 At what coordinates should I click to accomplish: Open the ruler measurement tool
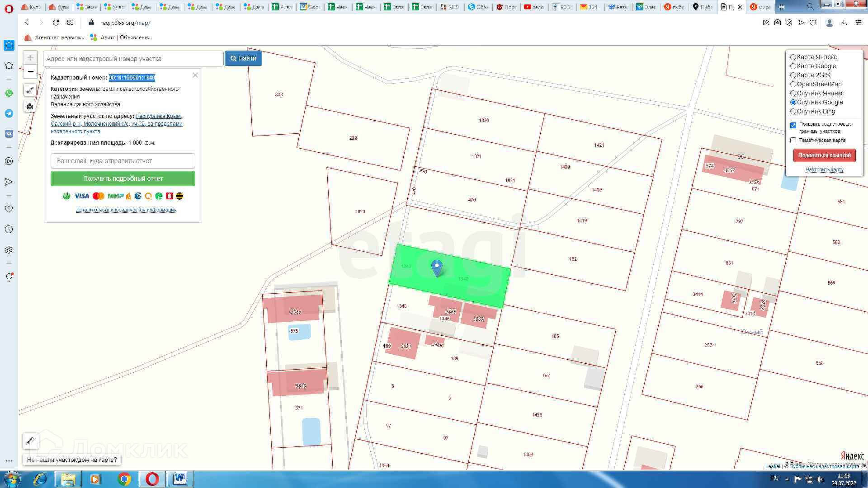[31, 441]
